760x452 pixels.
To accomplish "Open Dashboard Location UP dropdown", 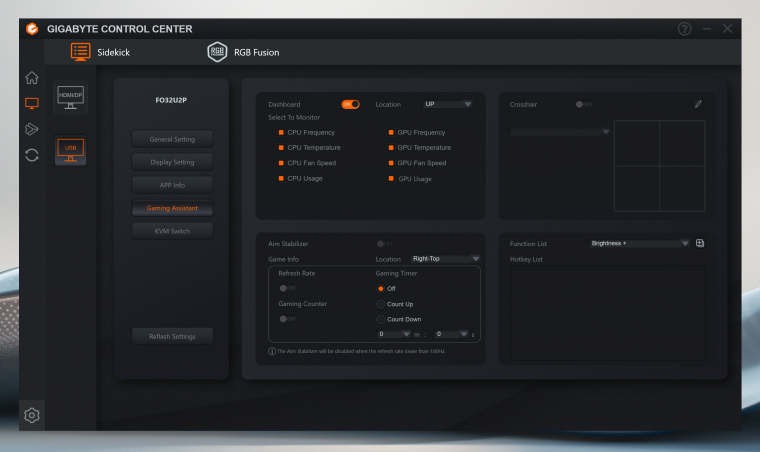I will [447, 104].
